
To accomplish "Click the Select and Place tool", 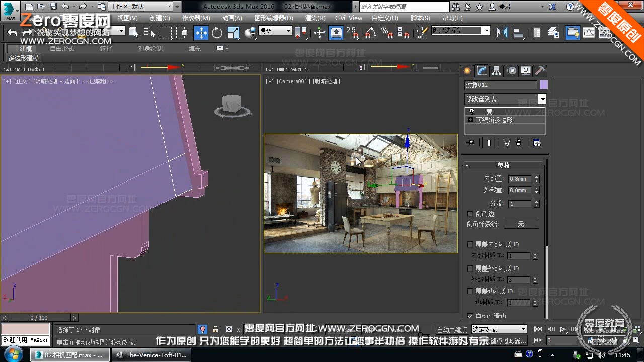I will tap(250, 33).
